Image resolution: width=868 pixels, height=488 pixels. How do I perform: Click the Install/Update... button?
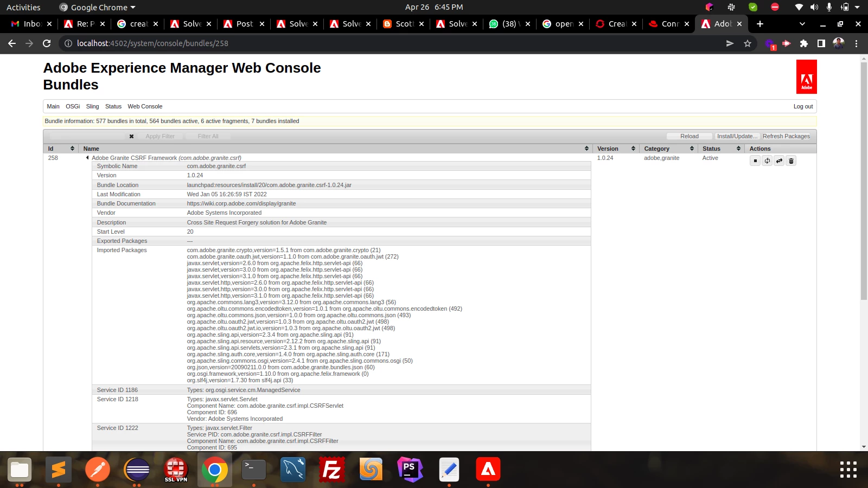[x=737, y=137]
